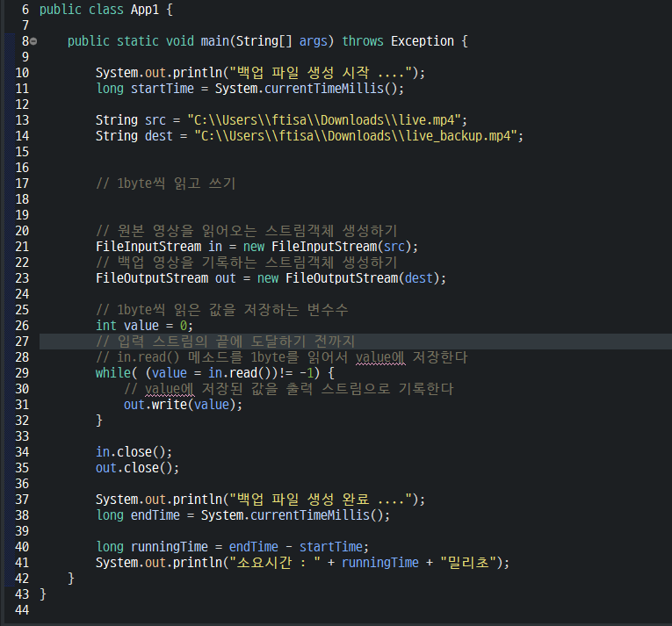
Task: Click 'out.write(value)' statement
Action: pos(183,405)
